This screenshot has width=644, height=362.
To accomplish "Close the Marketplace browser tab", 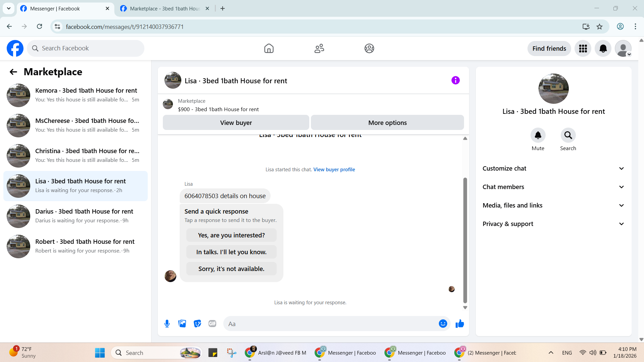I will (208, 8).
